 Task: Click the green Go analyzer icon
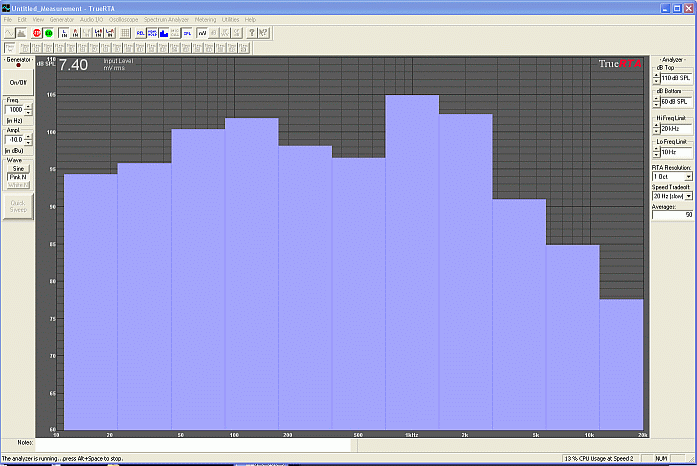pos(48,33)
